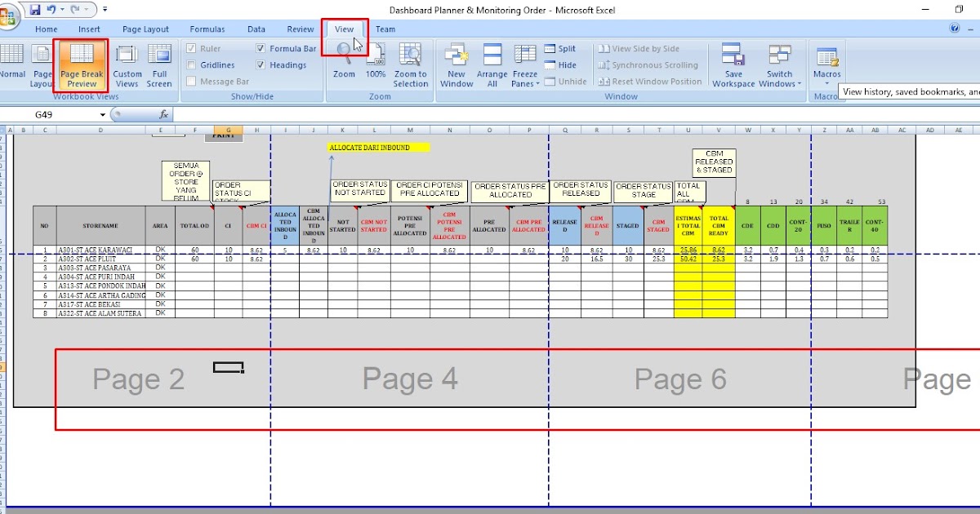Expand the Undo history dropdown

tap(62, 10)
